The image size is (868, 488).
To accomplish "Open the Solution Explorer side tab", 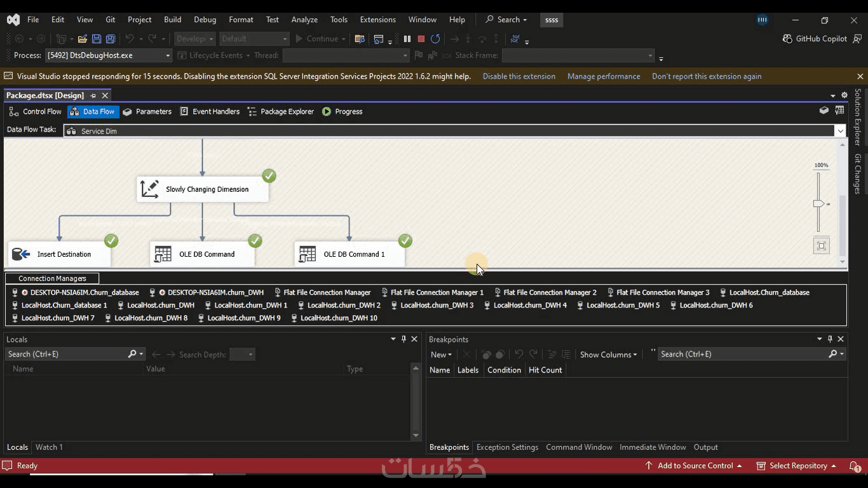I will 858,118.
